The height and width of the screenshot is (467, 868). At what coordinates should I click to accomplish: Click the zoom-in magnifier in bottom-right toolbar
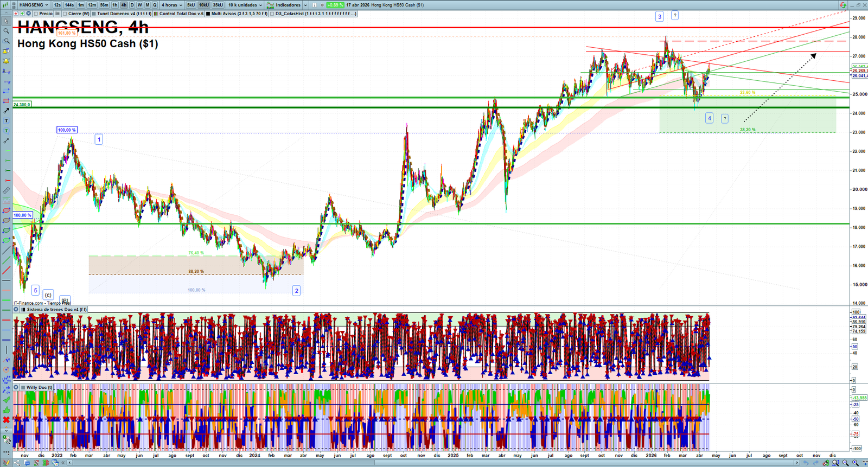pos(856,463)
